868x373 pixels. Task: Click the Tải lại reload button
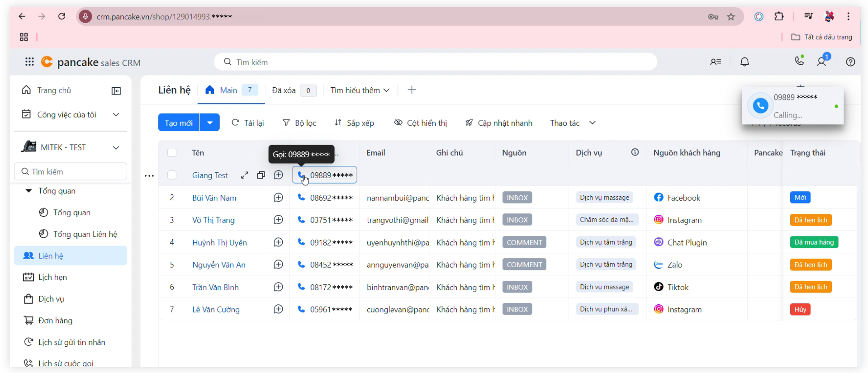tap(247, 123)
